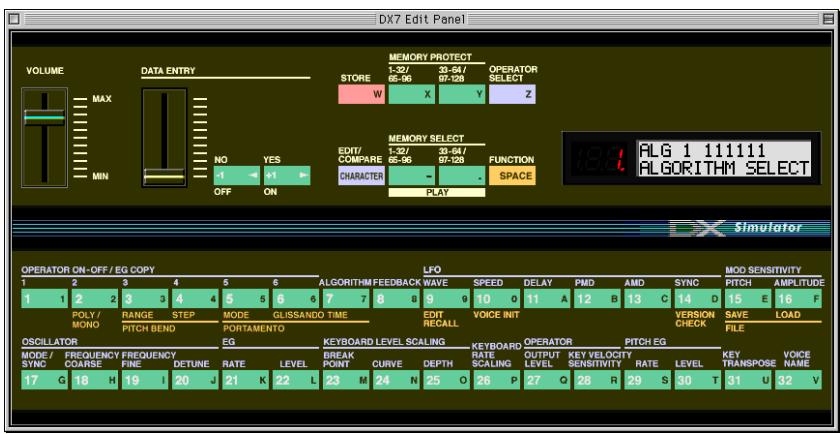The width and height of the screenshot is (840, 434).
Task: Toggle Memory Protect 33-64/97-128 button Y
Action: [462, 94]
